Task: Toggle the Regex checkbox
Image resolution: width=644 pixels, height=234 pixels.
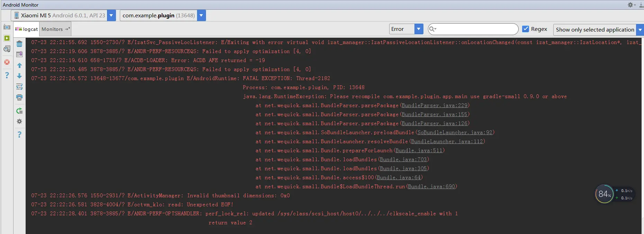Action: point(526,29)
